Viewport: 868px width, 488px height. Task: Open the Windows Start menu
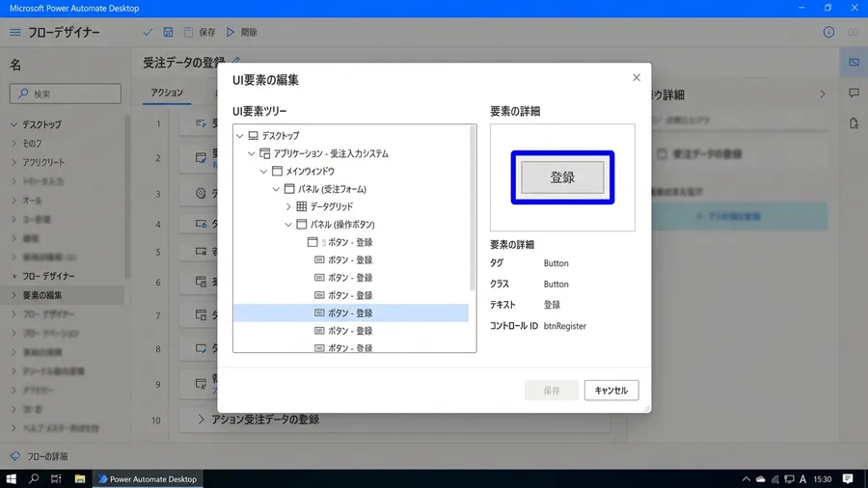[11, 479]
